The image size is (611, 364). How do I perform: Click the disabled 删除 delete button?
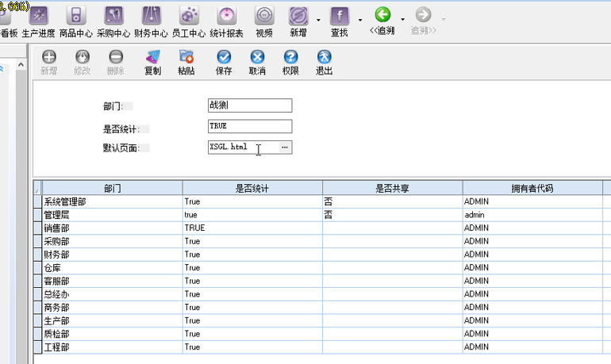(116, 63)
